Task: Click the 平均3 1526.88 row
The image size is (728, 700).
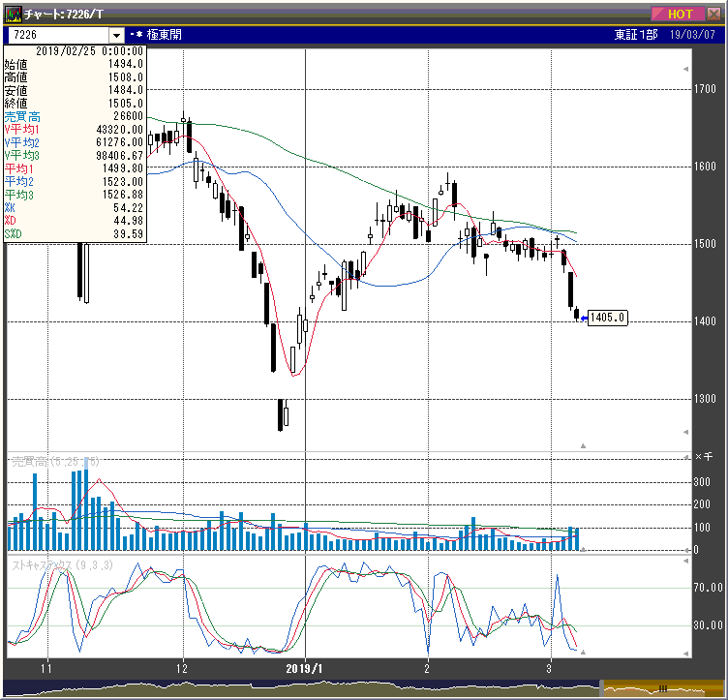Action: (75, 195)
